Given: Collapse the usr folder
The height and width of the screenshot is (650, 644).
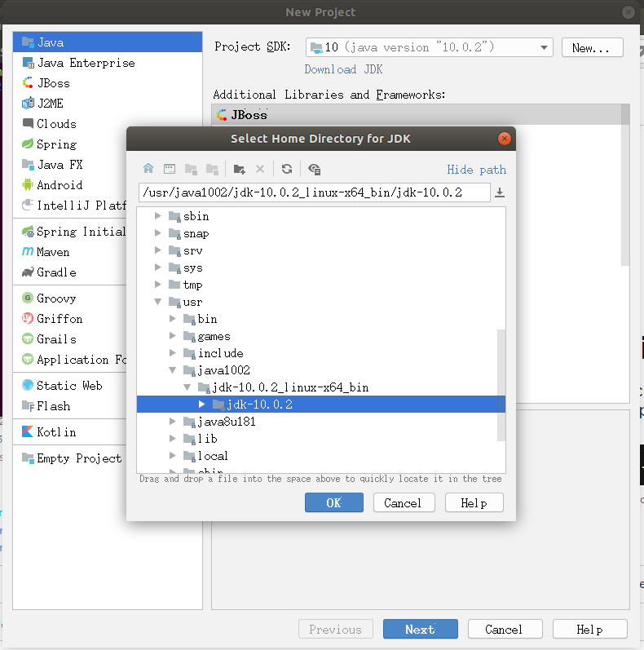Looking at the screenshot, I should click(157, 302).
